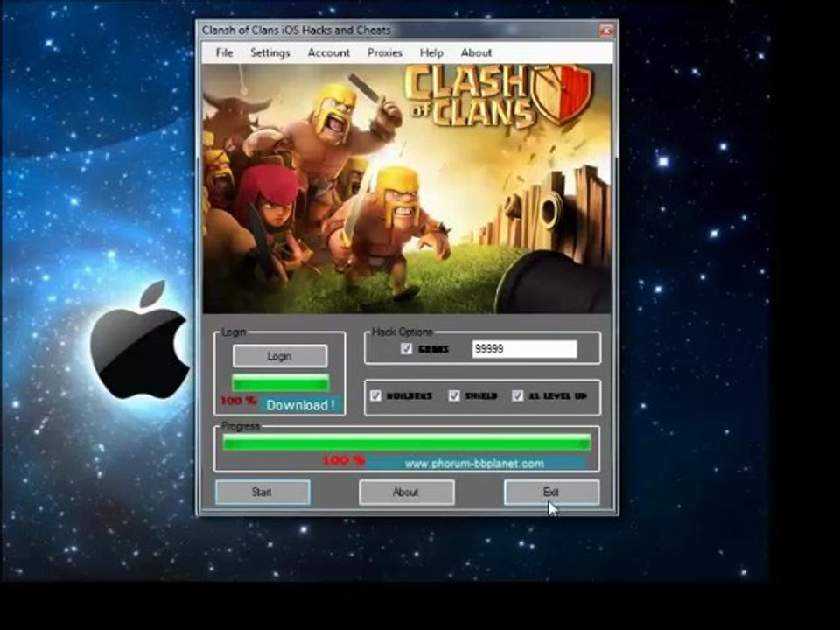Open the Proxies menu
The height and width of the screenshot is (630, 840).
pyautogui.click(x=385, y=52)
